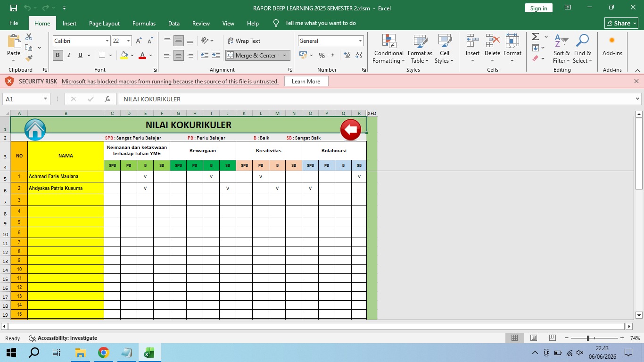Image resolution: width=644 pixels, height=362 pixels.
Task: Align text to the right
Action: pyautogui.click(x=190, y=55)
